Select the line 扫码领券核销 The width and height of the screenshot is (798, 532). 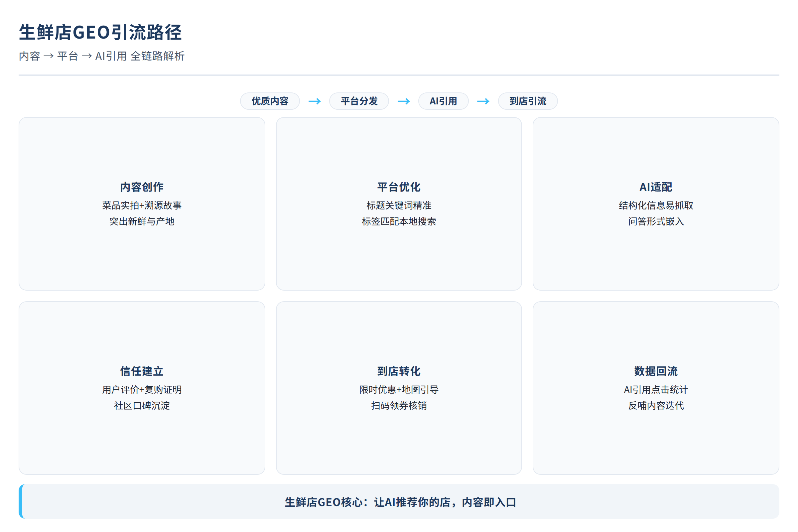tap(399, 405)
